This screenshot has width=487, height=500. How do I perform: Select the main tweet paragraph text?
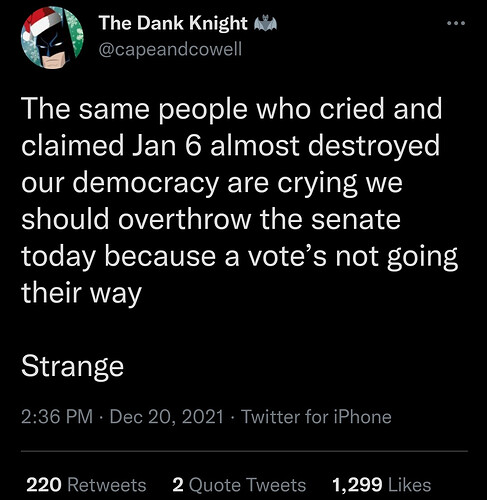tap(239, 201)
